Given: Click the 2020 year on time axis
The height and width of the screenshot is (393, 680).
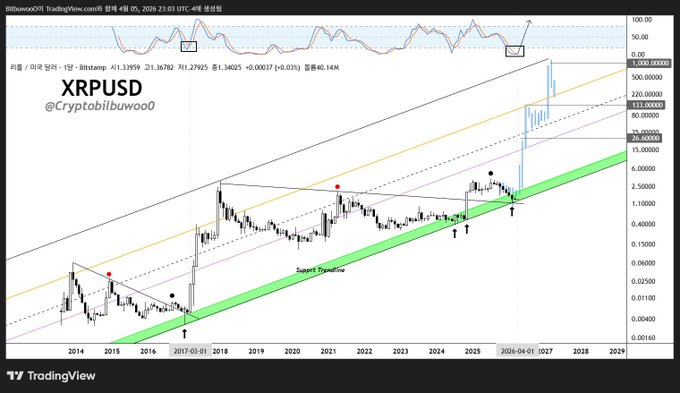Looking at the screenshot, I should tap(292, 351).
